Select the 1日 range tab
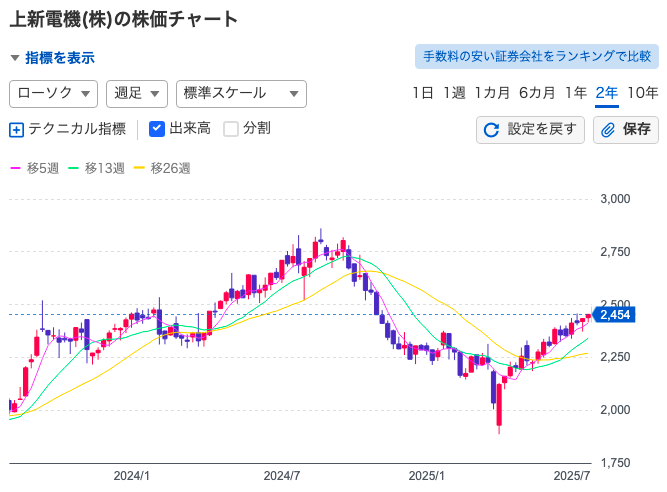 pyautogui.click(x=423, y=93)
